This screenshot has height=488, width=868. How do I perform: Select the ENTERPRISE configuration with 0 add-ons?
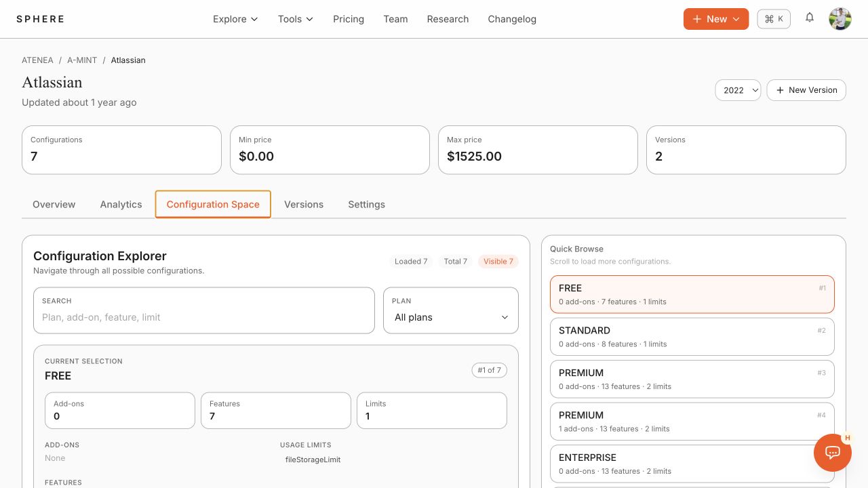coord(692,464)
